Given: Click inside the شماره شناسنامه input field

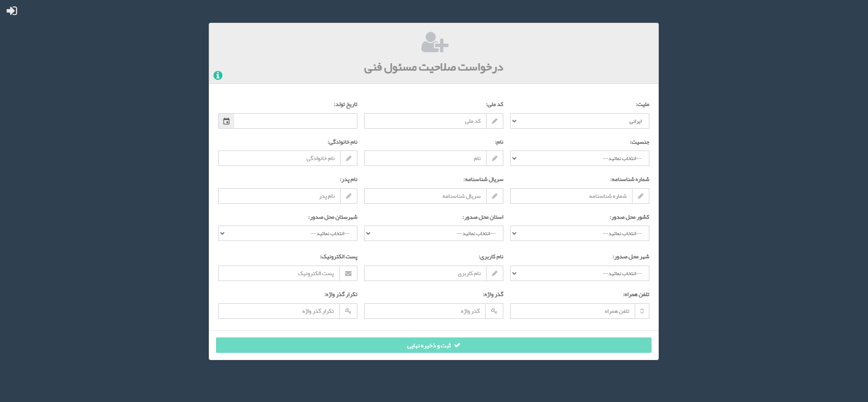Looking at the screenshot, I should coord(571,196).
